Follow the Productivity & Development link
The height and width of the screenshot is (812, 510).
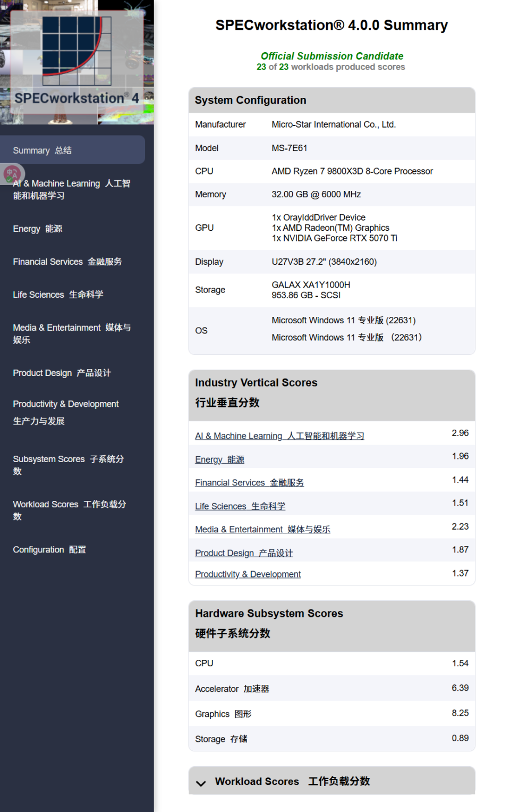coord(248,574)
